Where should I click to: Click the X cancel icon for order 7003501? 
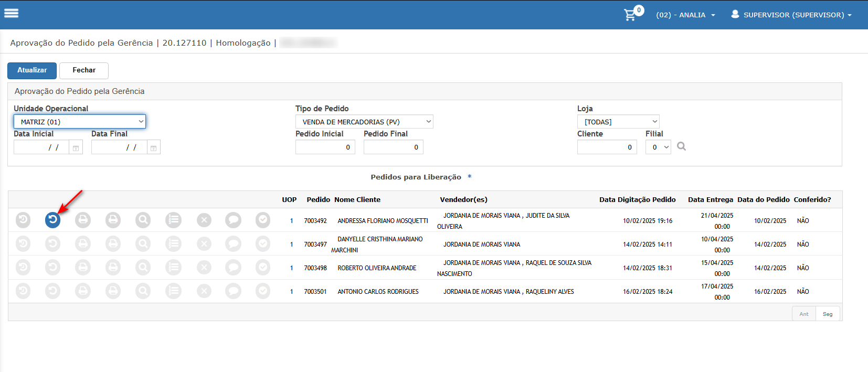click(x=204, y=291)
